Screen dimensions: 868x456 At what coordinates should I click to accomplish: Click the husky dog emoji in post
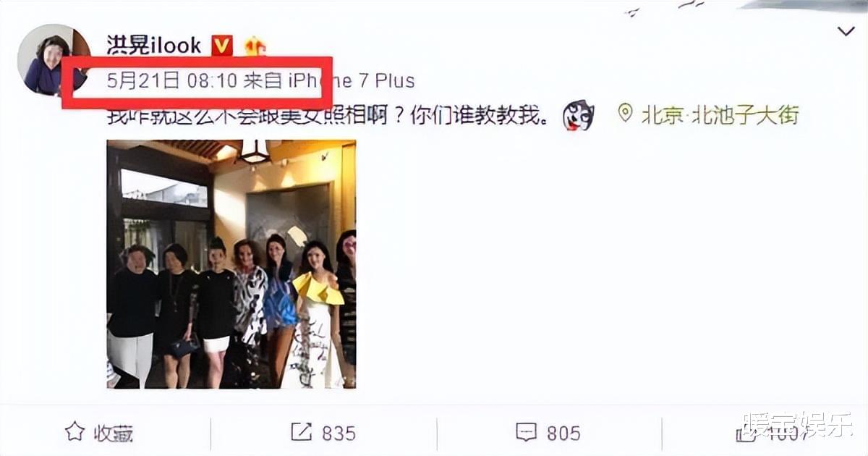click(x=578, y=116)
